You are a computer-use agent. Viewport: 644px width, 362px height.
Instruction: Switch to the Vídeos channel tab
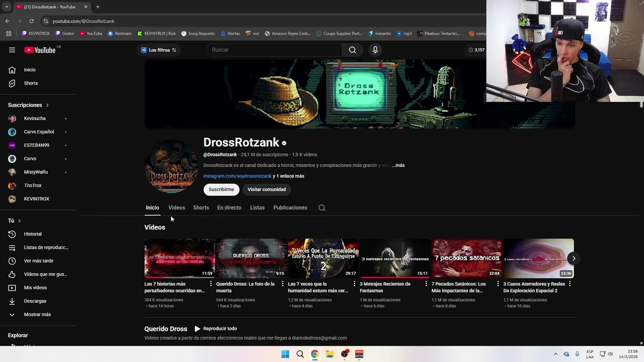coord(177,208)
